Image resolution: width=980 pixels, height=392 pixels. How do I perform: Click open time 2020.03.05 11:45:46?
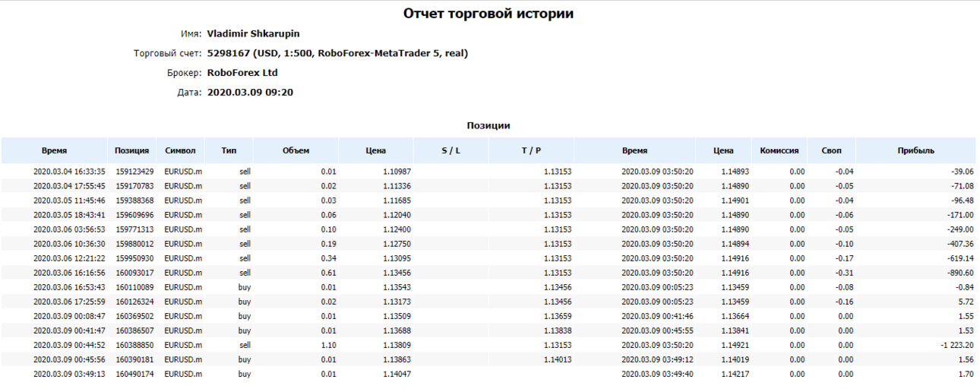tap(69, 201)
